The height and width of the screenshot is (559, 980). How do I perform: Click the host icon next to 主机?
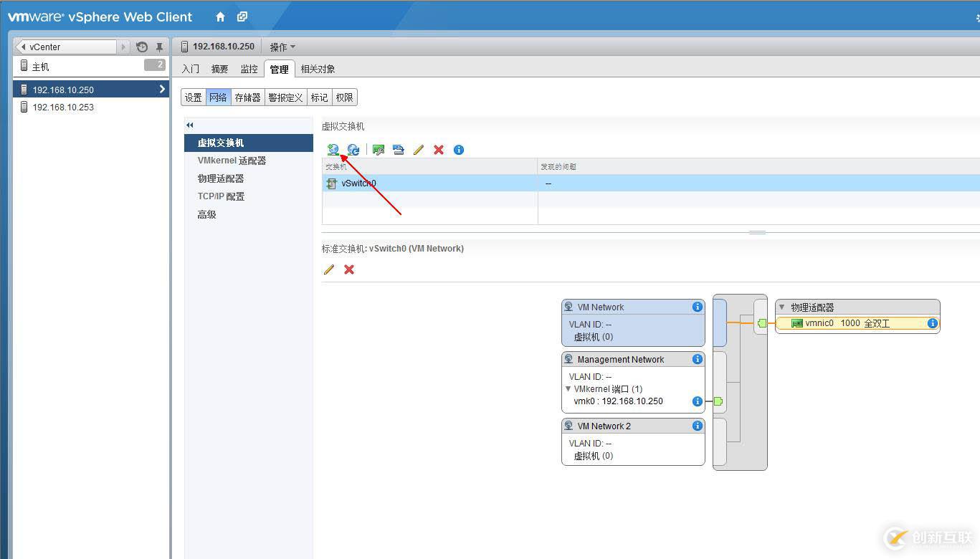coord(24,66)
